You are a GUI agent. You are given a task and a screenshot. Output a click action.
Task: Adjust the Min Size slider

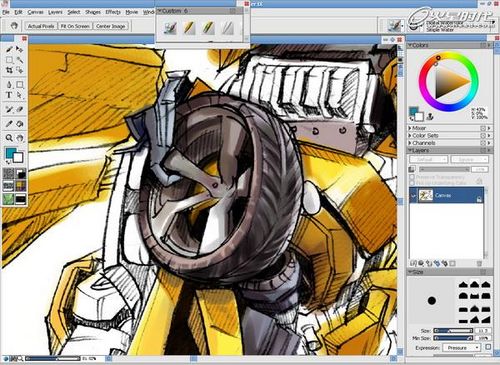pos(453,338)
